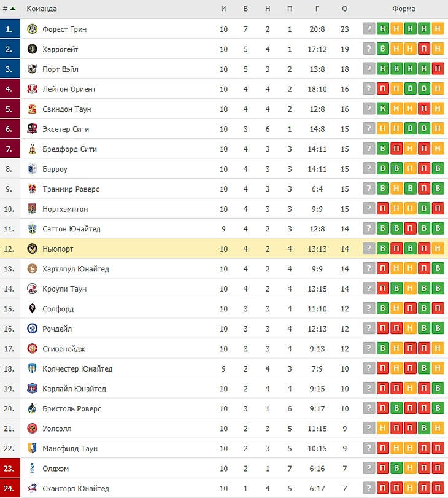Click the Salford club crest icon
The height and width of the screenshot is (498, 448).
(33, 309)
